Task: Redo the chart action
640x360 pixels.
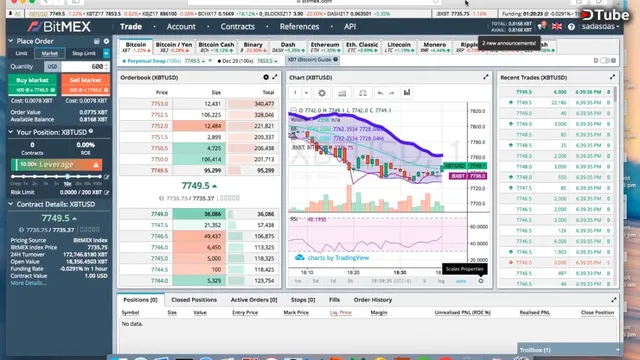Action: [391, 93]
